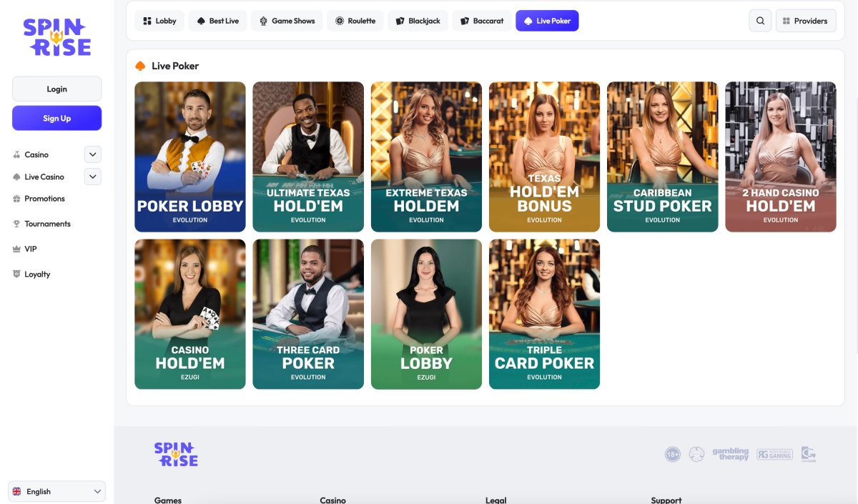This screenshot has width=858, height=504.
Task: Go to the Blackjack tab
Action: tap(418, 21)
